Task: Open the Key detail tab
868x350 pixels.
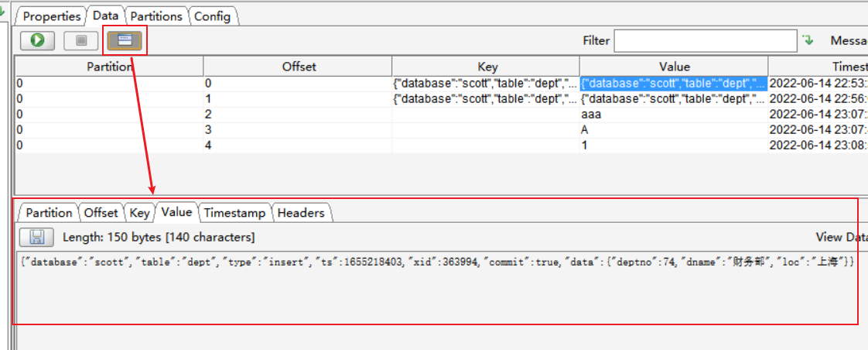Action: point(140,213)
